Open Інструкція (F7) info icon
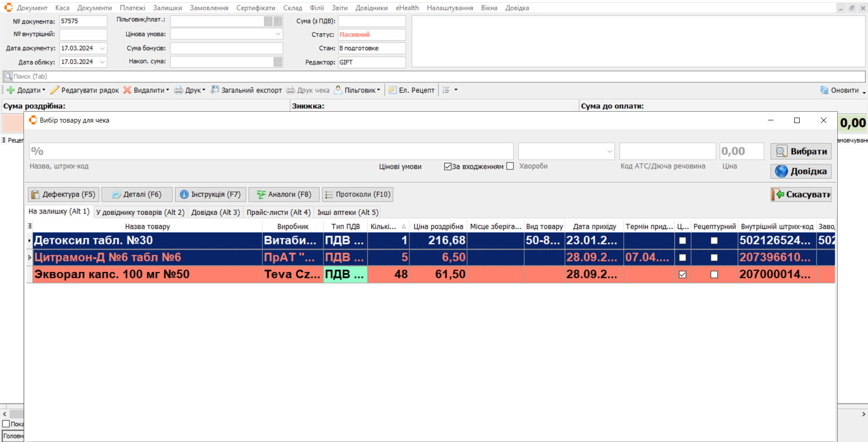Screen dimensions: 868x442 (x=184, y=195)
